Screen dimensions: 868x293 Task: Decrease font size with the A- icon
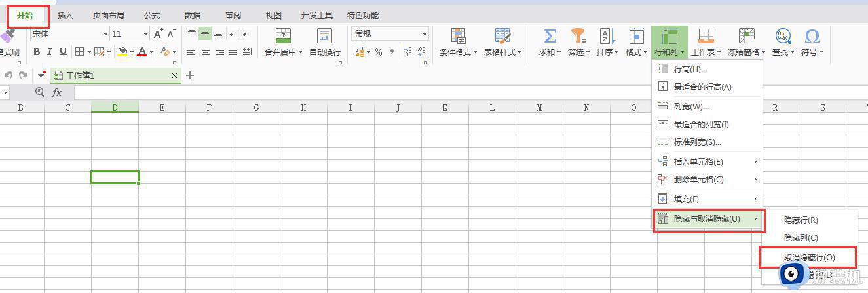[x=172, y=33]
